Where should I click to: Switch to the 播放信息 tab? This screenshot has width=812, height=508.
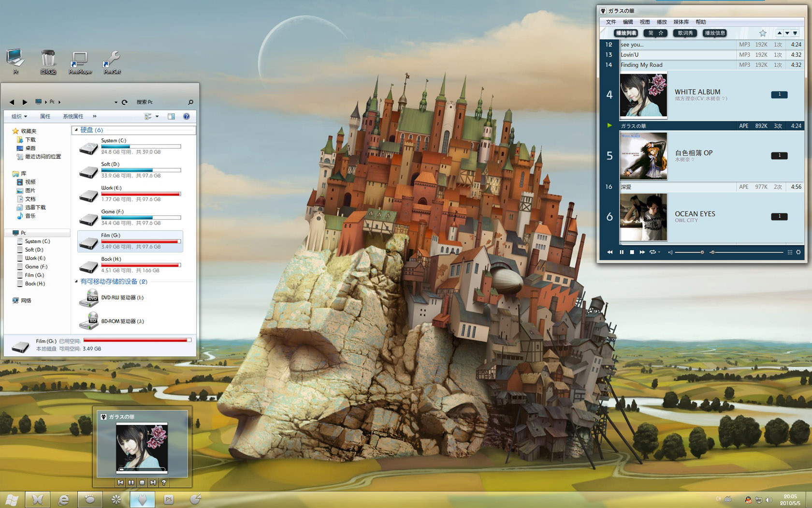point(715,33)
